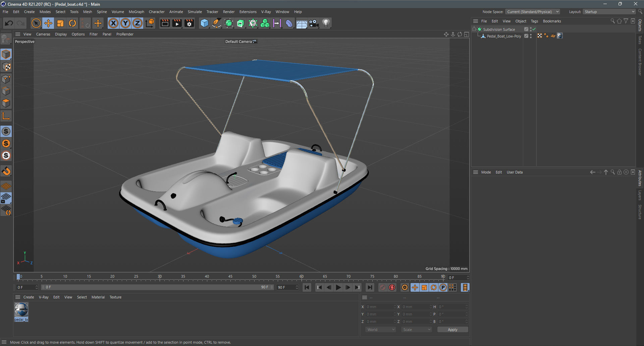Toggle the coordinate system icon
Screen dimensions: 644x346
150,23
